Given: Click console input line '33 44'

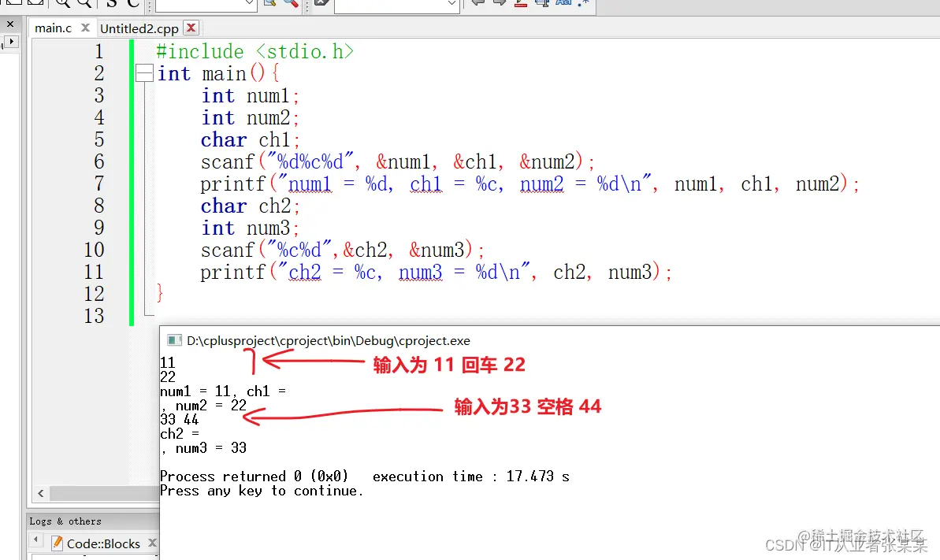Looking at the screenshot, I should (x=179, y=420).
